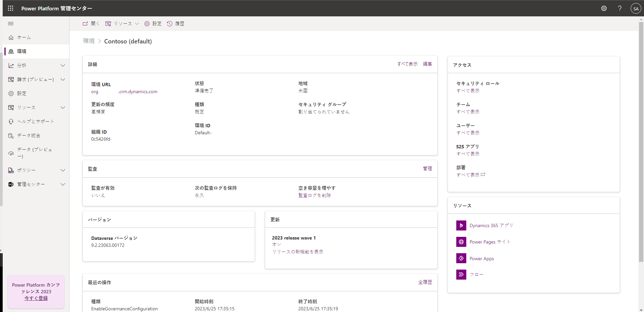Click すべて表示 under セキュリティ ロール

tap(468, 91)
